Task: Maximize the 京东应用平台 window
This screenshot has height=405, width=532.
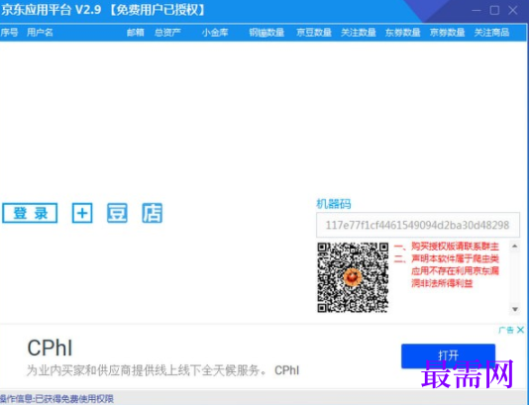Action: click(x=494, y=11)
